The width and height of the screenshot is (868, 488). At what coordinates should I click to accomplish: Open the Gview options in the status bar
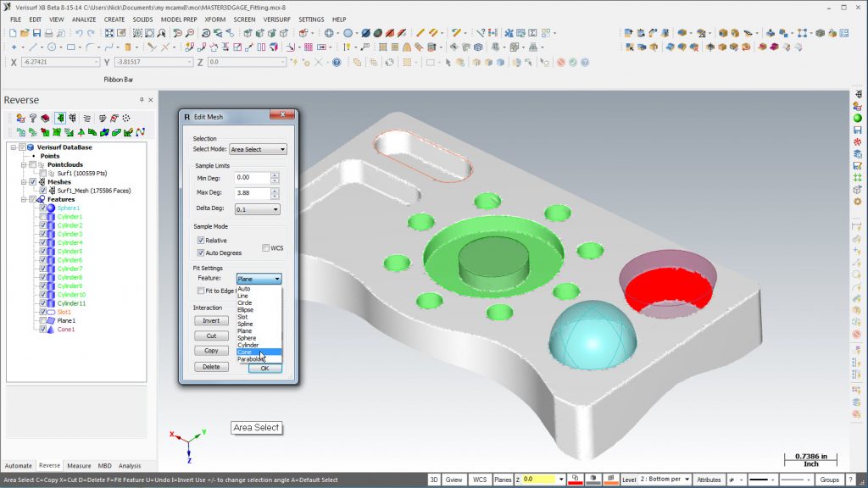(454, 479)
